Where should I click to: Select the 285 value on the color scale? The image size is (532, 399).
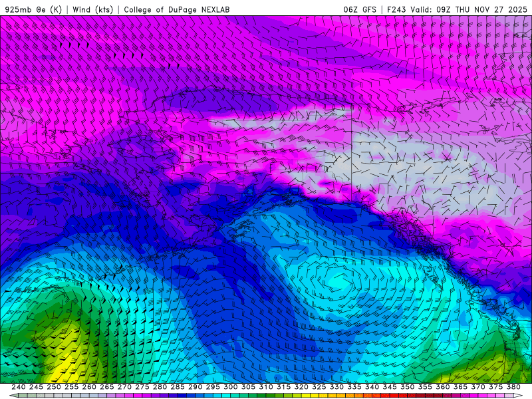point(178,387)
